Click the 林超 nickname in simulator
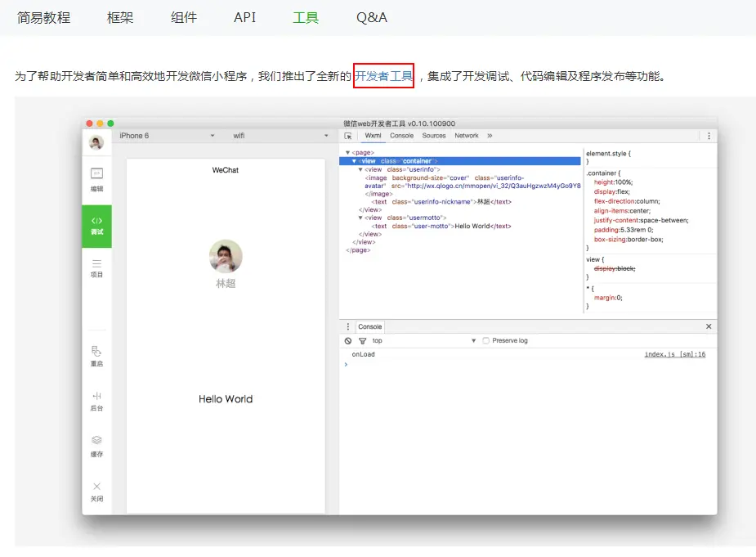 [x=226, y=283]
